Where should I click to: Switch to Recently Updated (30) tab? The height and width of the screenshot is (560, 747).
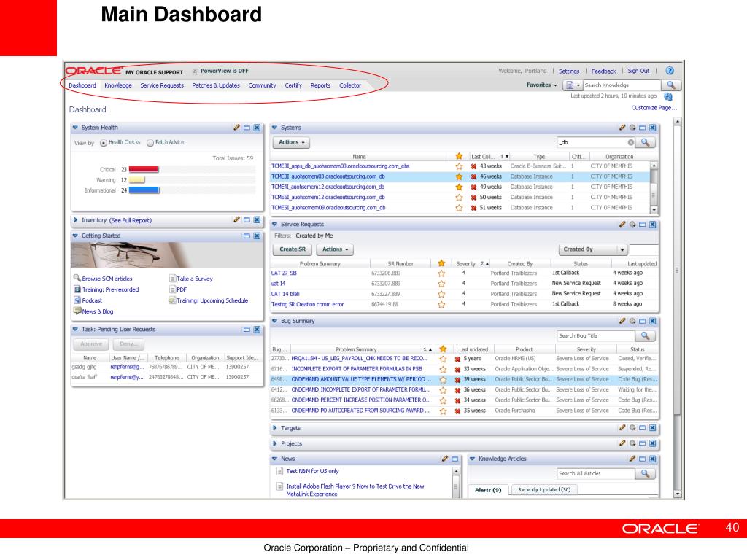coord(544,489)
